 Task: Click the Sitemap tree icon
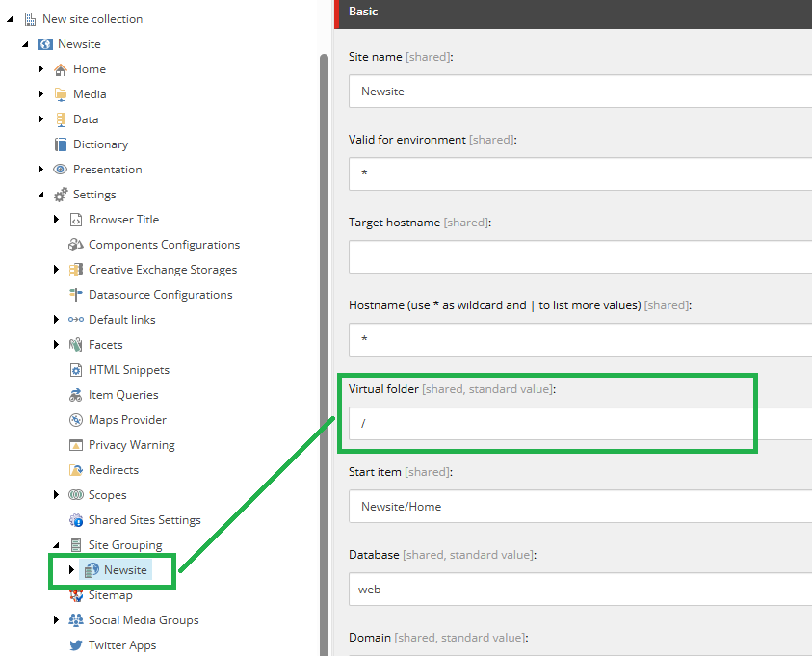[76, 595]
